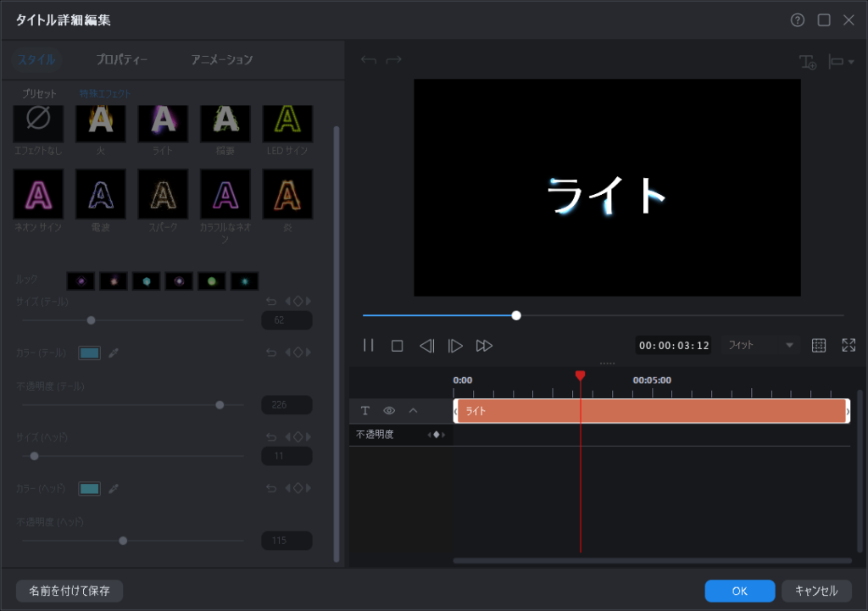Toggle the grid overlay icon

click(818, 345)
